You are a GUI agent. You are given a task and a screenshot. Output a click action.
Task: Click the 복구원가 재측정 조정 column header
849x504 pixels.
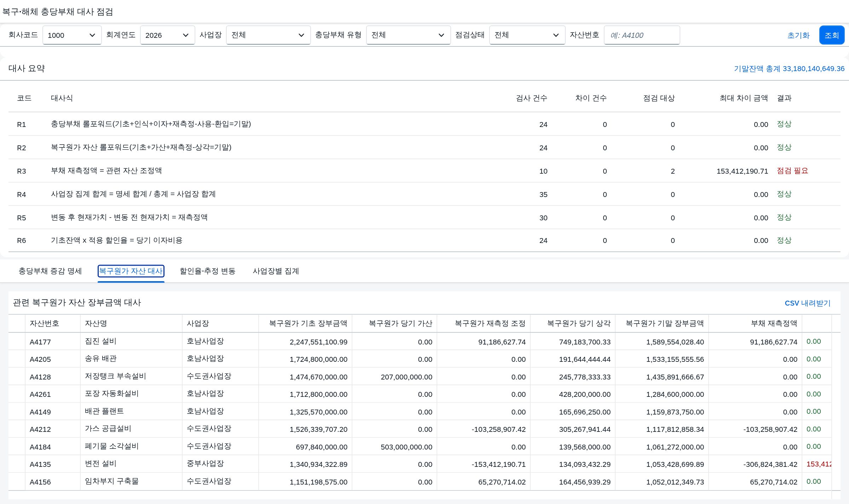tap(490, 324)
